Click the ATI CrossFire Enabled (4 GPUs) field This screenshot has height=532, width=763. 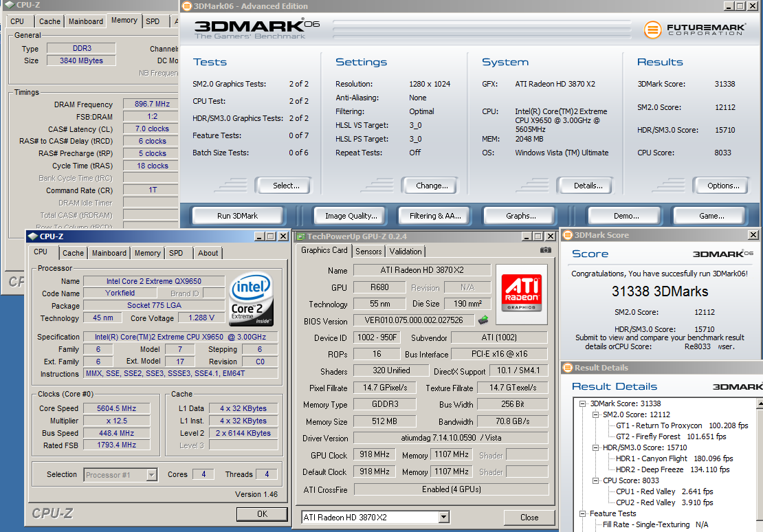coord(451,489)
